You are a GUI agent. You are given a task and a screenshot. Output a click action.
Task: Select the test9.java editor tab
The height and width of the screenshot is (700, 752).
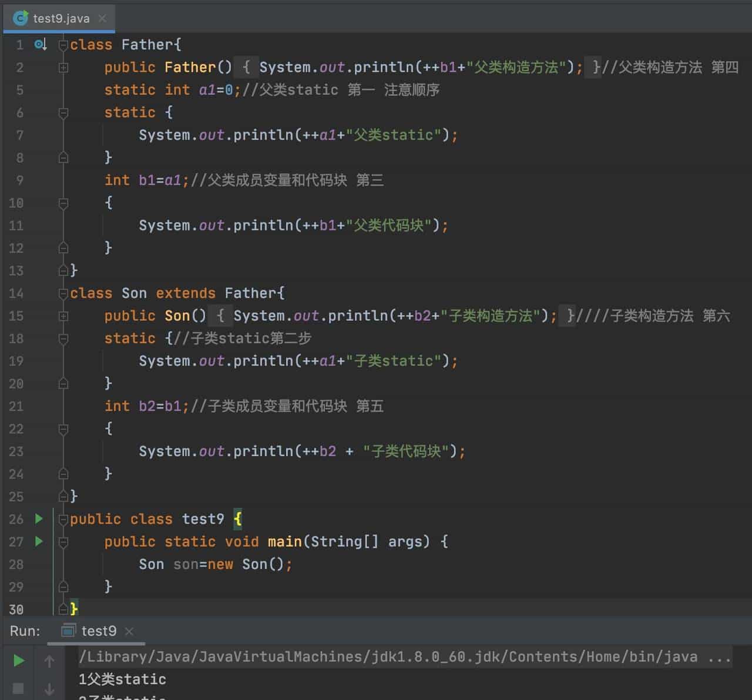pos(61,18)
